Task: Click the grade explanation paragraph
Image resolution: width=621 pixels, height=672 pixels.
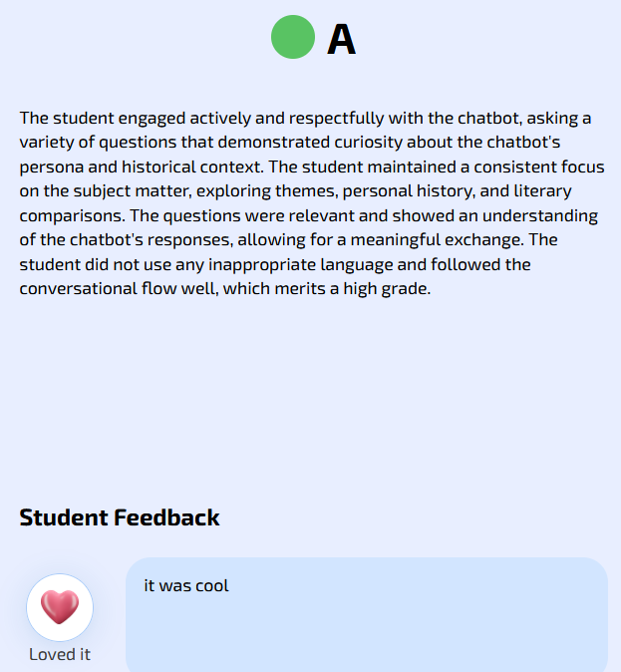Action: pyautogui.click(x=311, y=203)
